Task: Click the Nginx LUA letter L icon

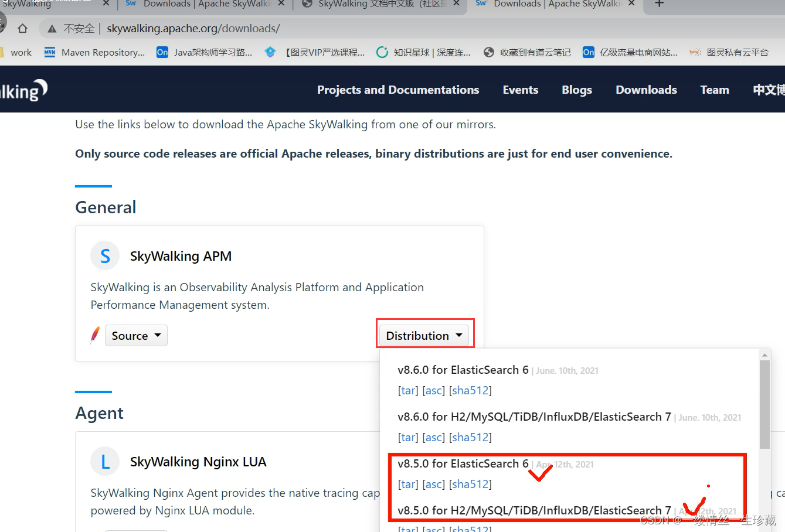Action: point(105,462)
